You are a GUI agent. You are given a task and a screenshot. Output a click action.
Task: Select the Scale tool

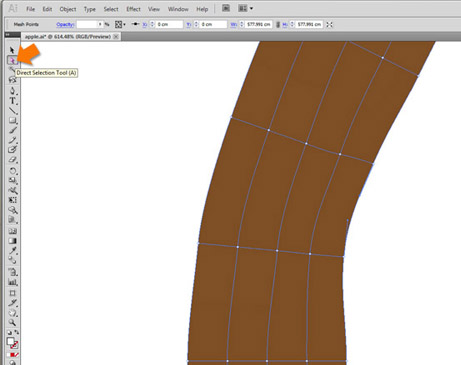[12, 181]
